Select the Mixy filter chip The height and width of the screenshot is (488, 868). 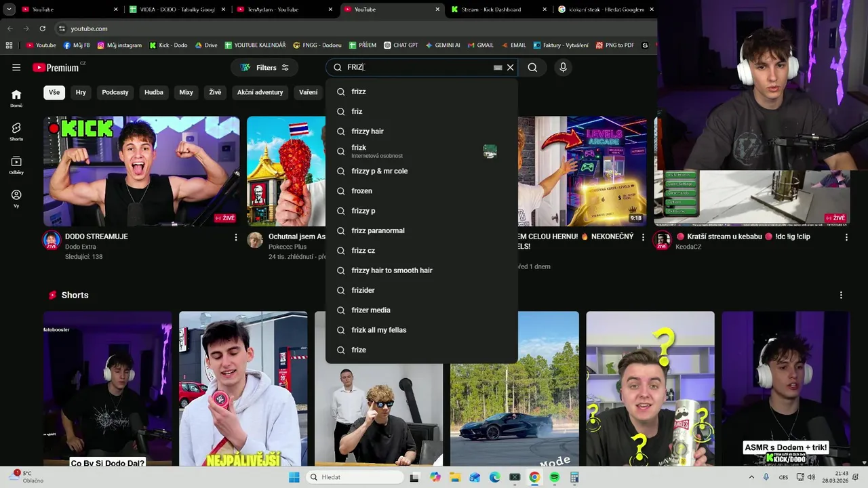point(186,92)
